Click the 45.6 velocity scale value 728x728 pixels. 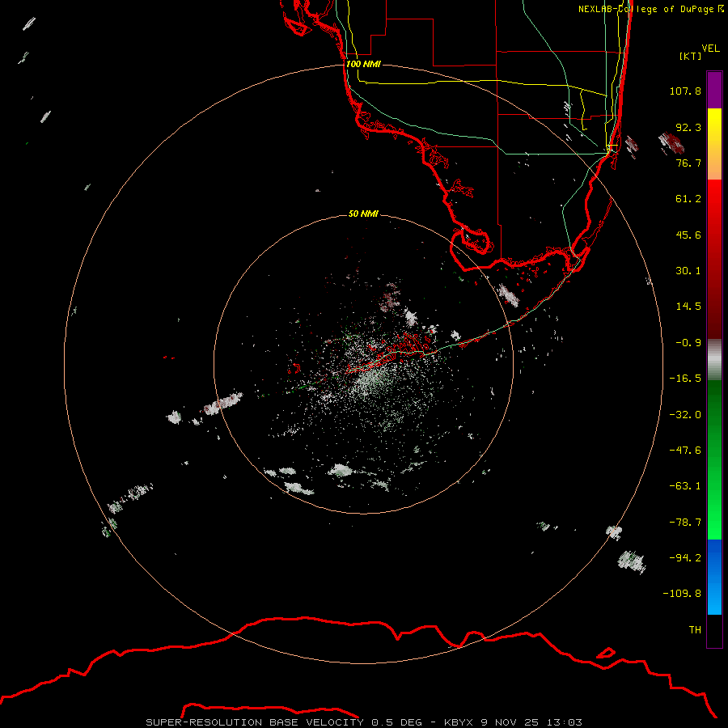pos(688,235)
